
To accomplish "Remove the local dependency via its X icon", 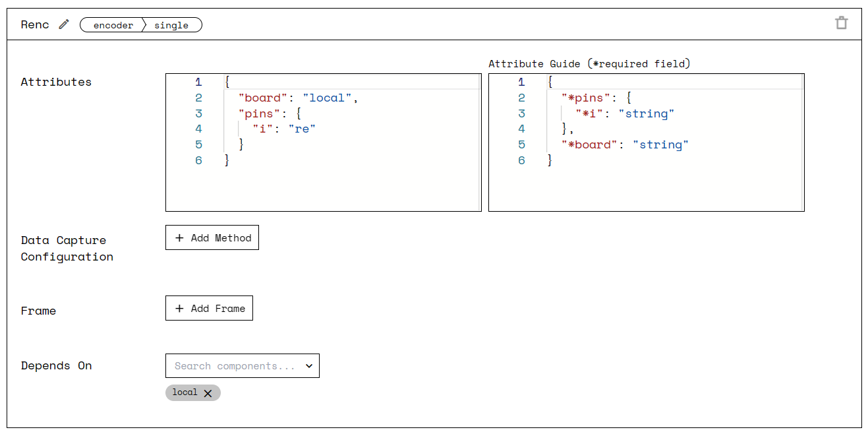I will (208, 392).
